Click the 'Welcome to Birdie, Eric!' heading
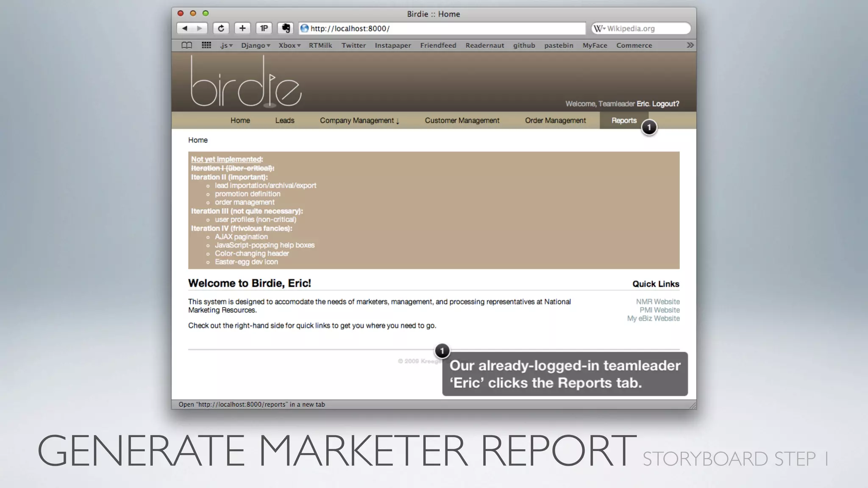The width and height of the screenshot is (868, 488). click(250, 283)
